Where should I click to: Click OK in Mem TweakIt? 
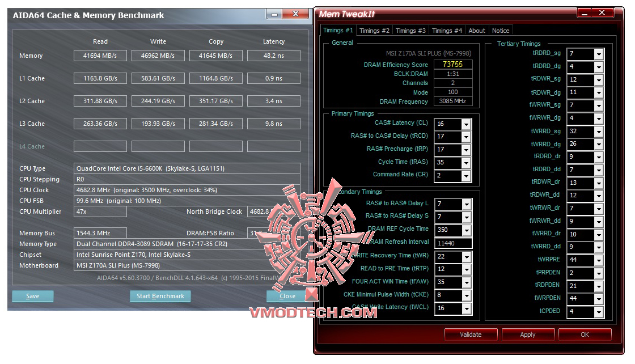(585, 335)
